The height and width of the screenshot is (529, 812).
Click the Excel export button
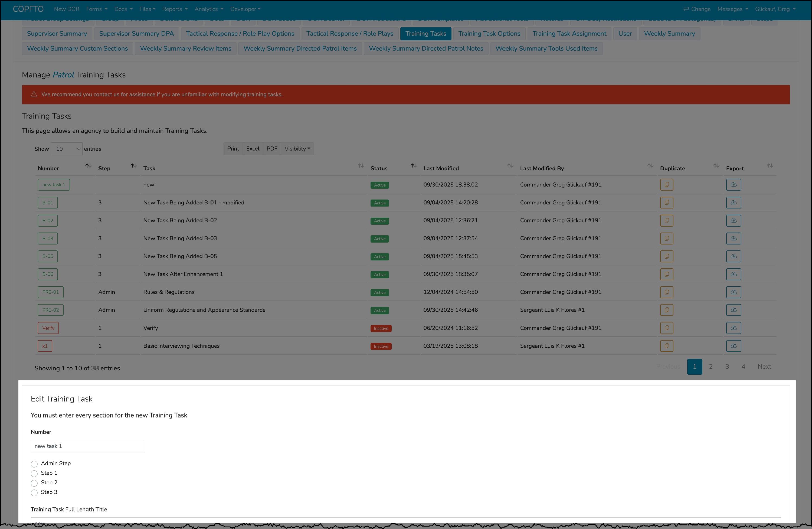click(253, 149)
